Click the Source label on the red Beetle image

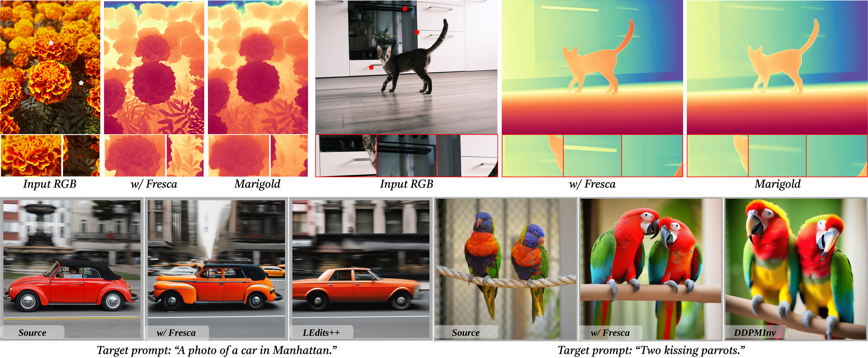coord(32,332)
